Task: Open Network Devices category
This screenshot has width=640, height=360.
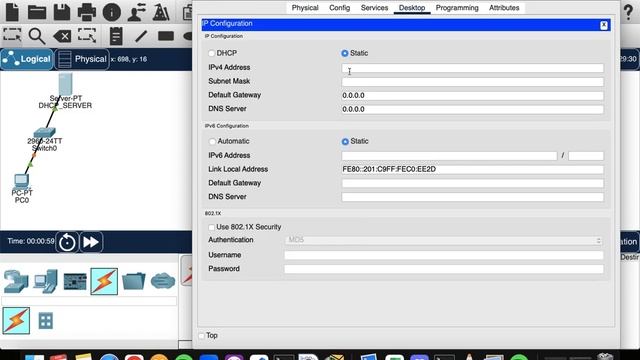Action: [16, 281]
